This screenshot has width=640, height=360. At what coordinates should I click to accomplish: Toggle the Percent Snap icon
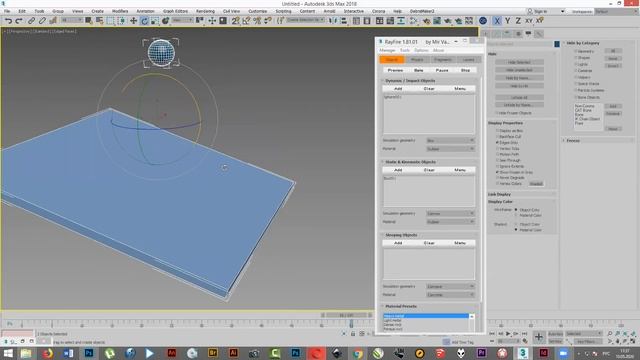pos(257,20)
